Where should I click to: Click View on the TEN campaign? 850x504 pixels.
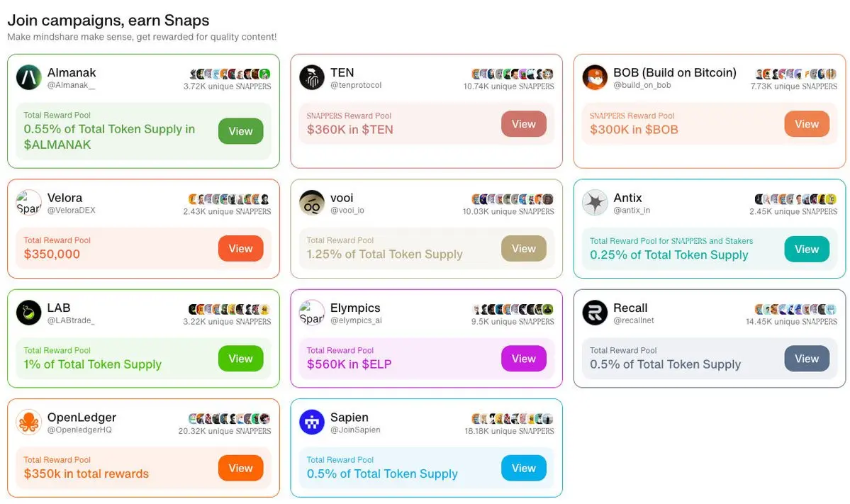point(524,124)
